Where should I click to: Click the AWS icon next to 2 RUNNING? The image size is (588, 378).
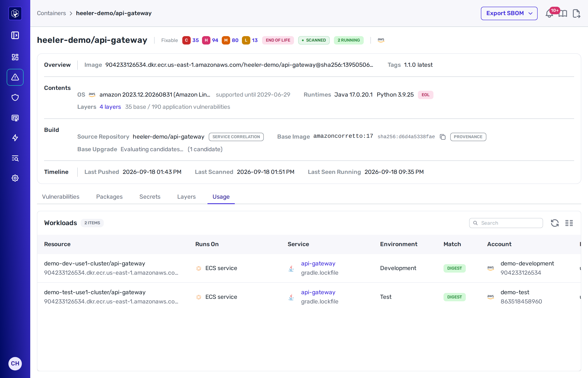(x=381, y=40)
